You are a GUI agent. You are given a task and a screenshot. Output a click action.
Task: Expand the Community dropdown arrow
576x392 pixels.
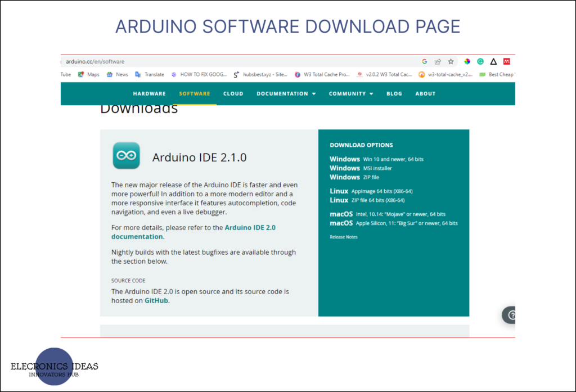[371, 94]
